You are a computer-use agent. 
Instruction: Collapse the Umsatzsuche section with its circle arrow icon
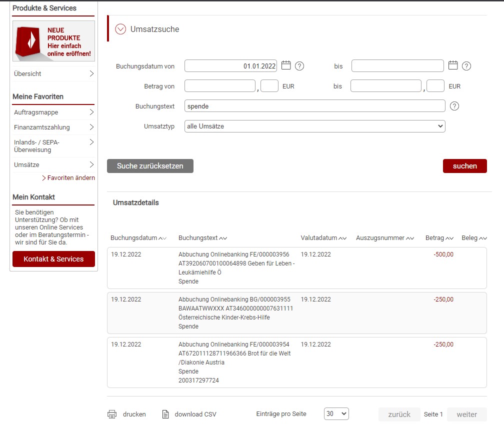coord(120,29)
